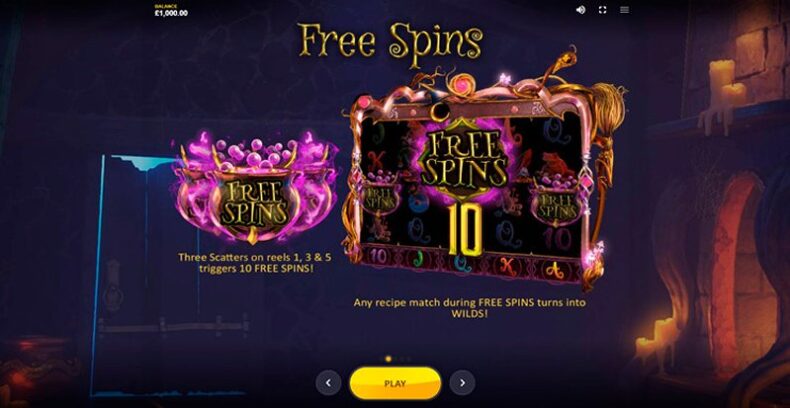Screen dimensions: 790x408
Task: Toggle fullscreen mode icon
Action: (602, 10)
